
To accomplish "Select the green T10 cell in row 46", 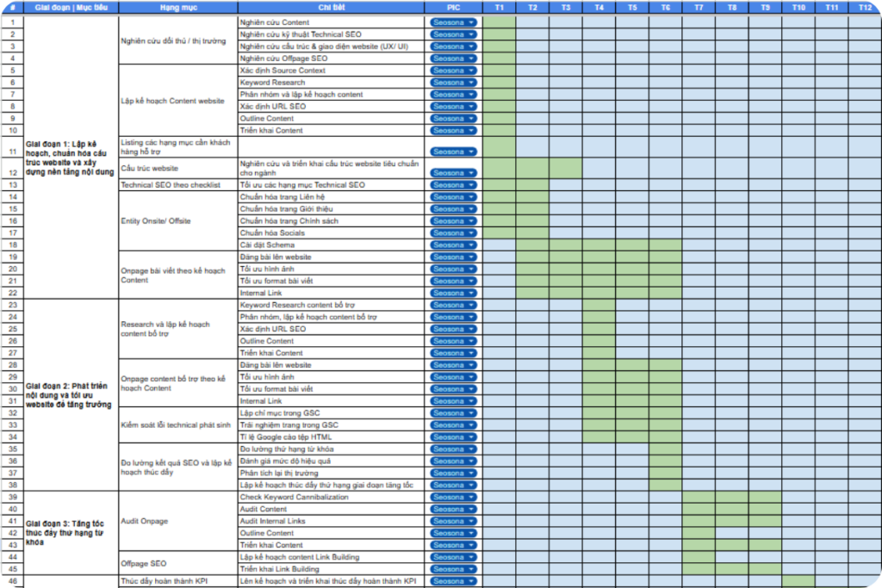I will 798,581.
